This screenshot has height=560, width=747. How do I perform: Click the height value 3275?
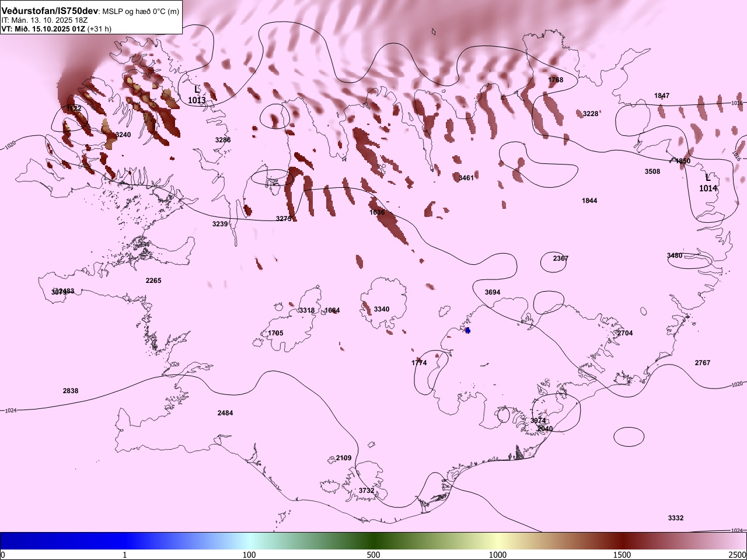coord(284,219)
